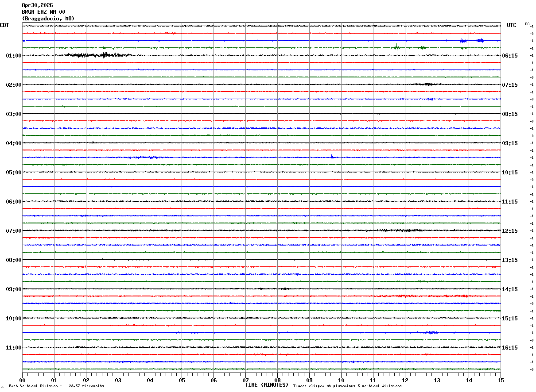This screenshot has height=392, width=536.
Task: Click the UTC header label
Action: 512,25
